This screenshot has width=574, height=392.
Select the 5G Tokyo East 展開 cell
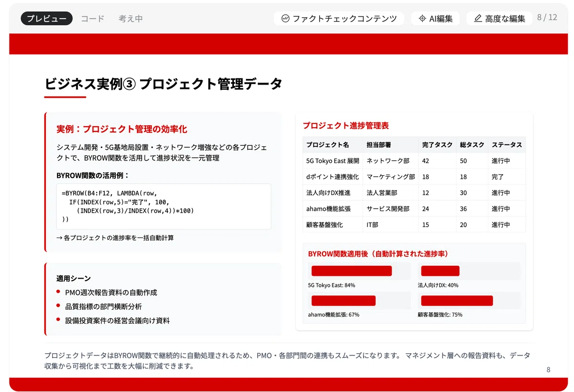[332, 161]
